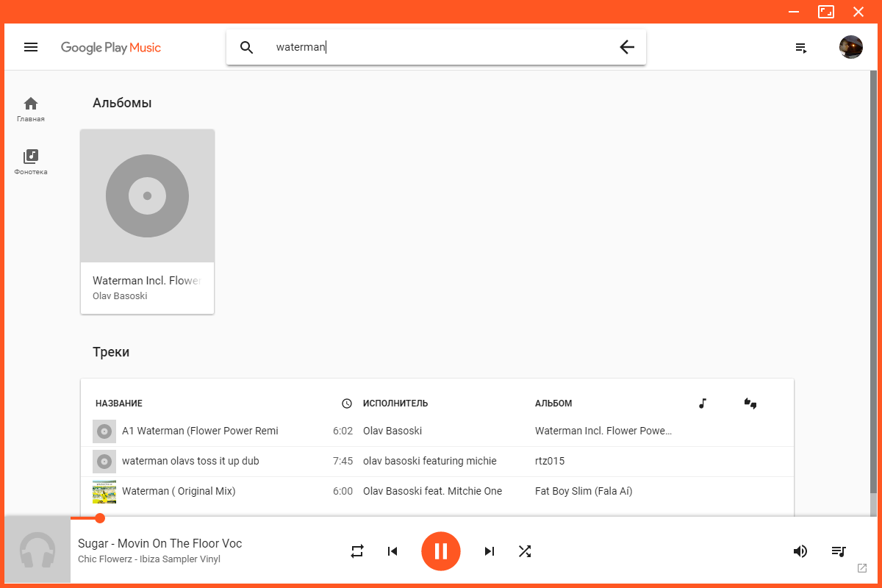Skip to previous track
The height and width of the screenshot is (588, 882).
392,551
